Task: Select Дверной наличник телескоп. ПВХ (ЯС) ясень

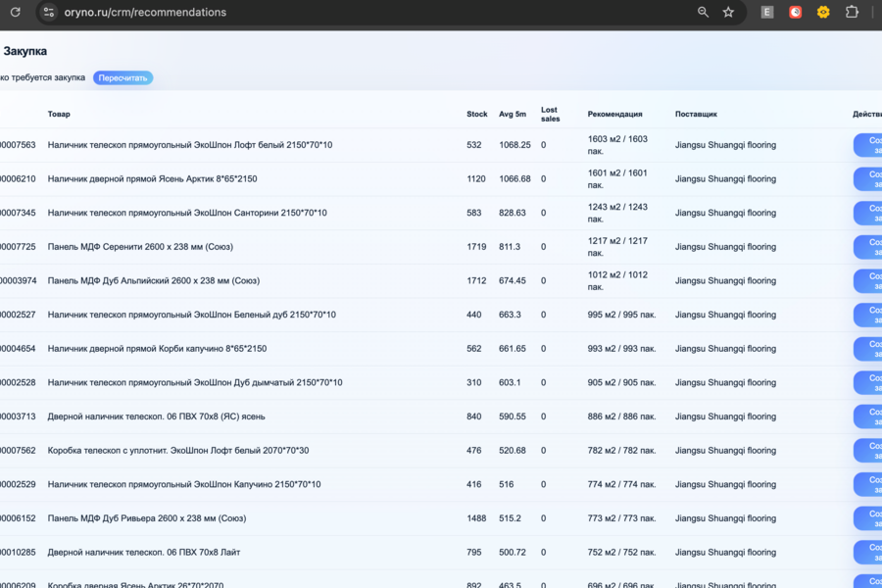Action: 157,416
